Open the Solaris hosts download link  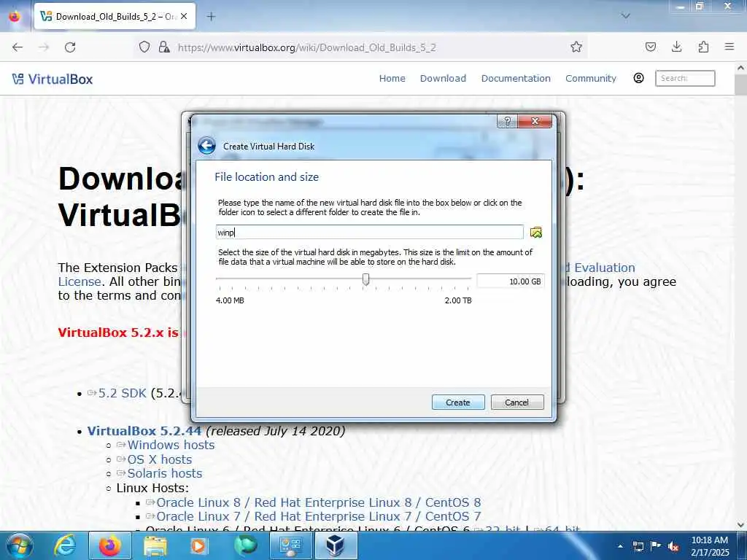point(165,473)
